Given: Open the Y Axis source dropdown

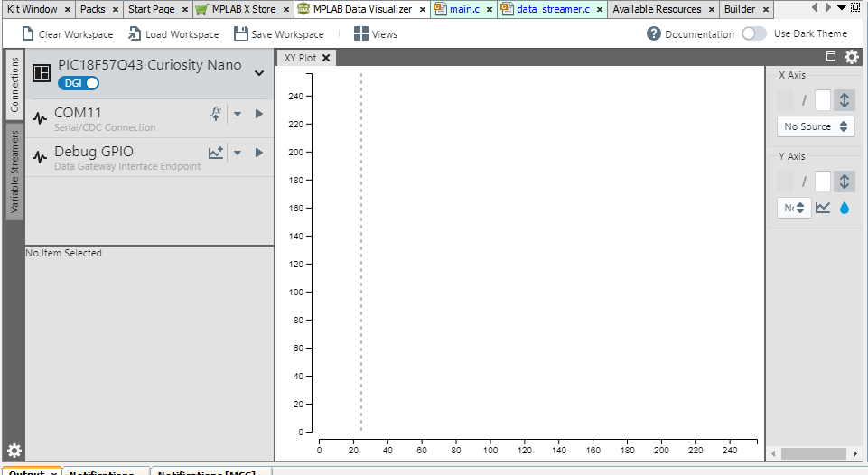Looking at the screenshot, I should [794, 208].
